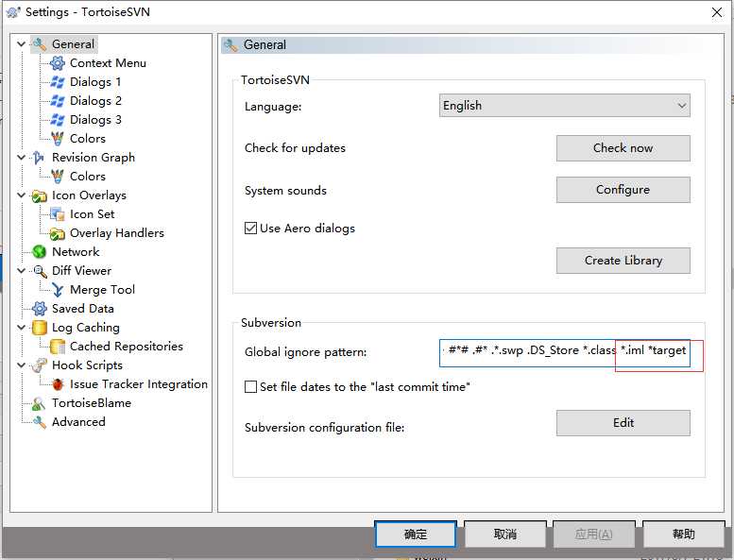This screenshot has height=560, width=734.
Task: Click the General wrench icon in the tree
Action: click(x=40, y=44)
